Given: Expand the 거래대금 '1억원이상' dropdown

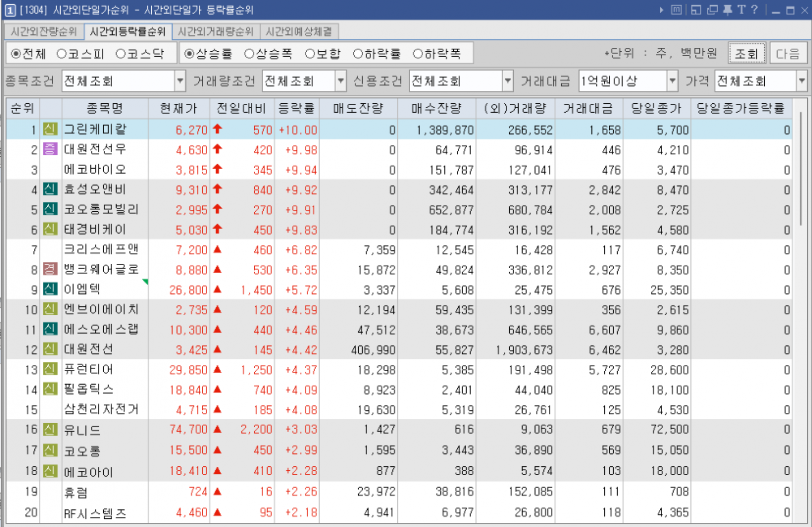Looking at the screenshot, I should pyautogui.click(x=672, y=81).
